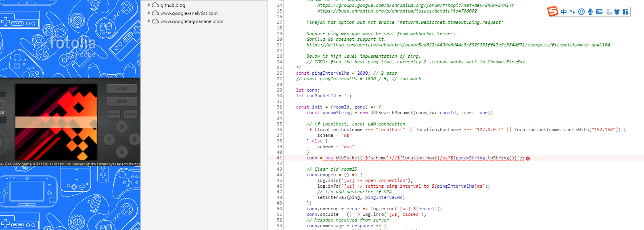Click the 'conn.onmessage = response' line
This screenshot has height=230, width=644.
click(346, 226)
